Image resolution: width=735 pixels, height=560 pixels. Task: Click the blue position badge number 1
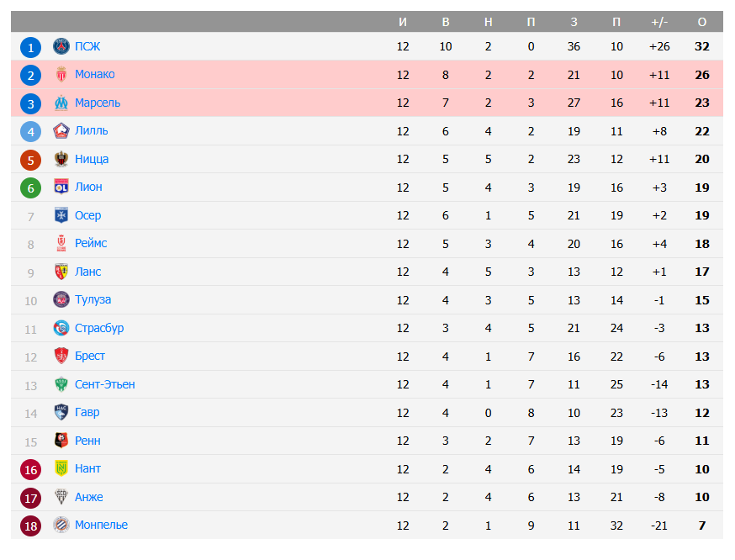30,47
